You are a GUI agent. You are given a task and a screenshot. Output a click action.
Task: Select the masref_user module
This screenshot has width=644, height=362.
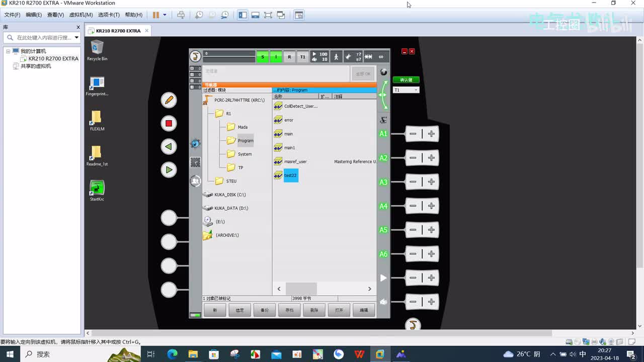[x=290, y=161]
